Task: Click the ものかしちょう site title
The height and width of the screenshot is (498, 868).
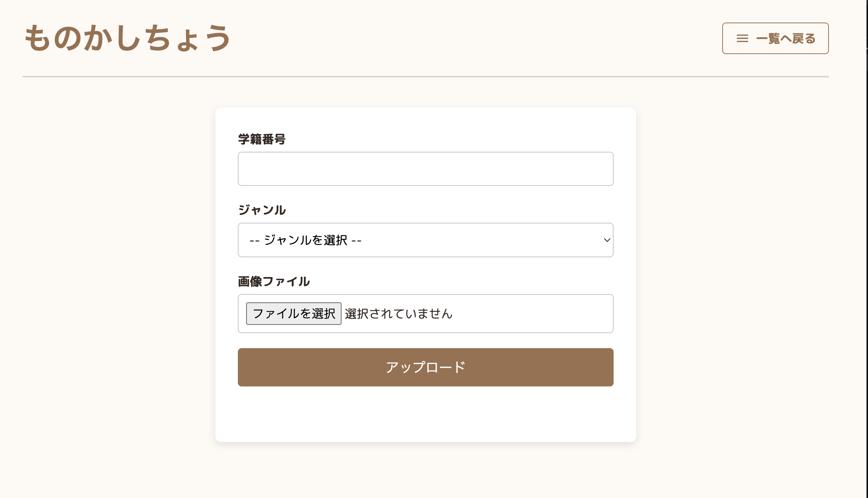Action: pyautogui.click(x=127, y=38)
